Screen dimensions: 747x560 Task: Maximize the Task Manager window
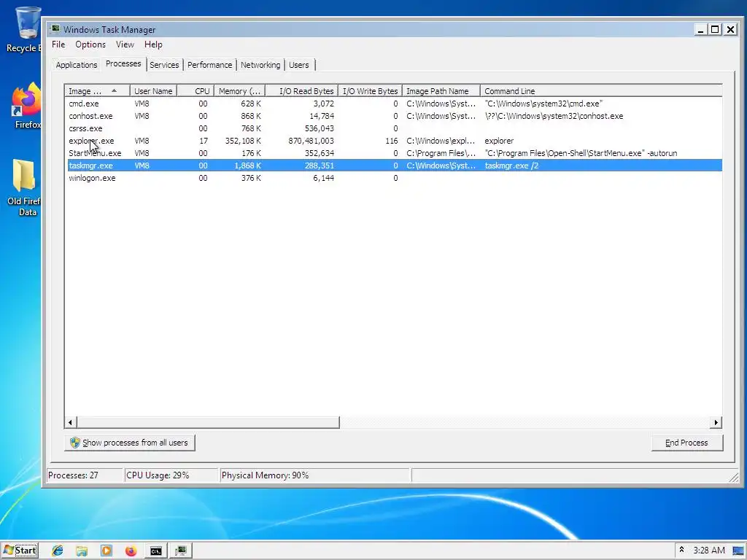pyautogui.click(x=715, y=29)
